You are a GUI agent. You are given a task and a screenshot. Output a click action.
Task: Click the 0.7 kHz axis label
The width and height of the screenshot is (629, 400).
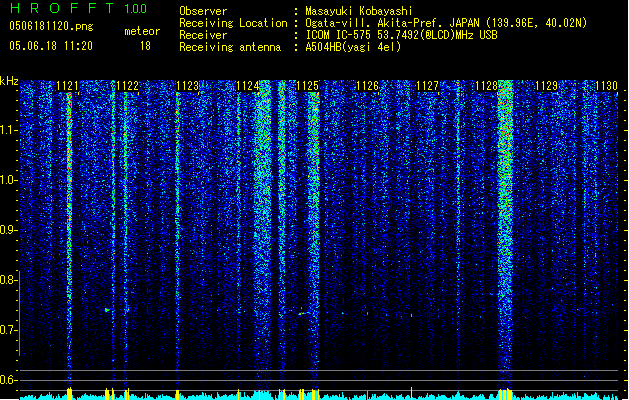point(8,330)
